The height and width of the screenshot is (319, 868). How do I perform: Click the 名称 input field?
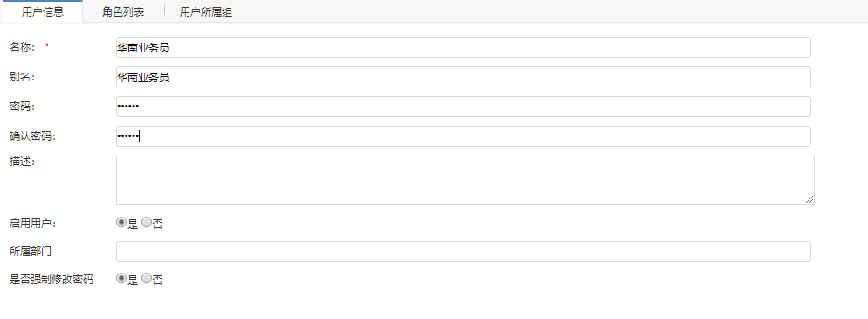point(464,47)
